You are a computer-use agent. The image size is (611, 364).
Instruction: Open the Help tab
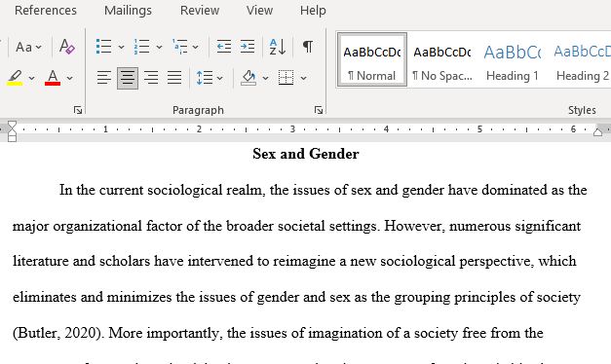click(313, 10)
